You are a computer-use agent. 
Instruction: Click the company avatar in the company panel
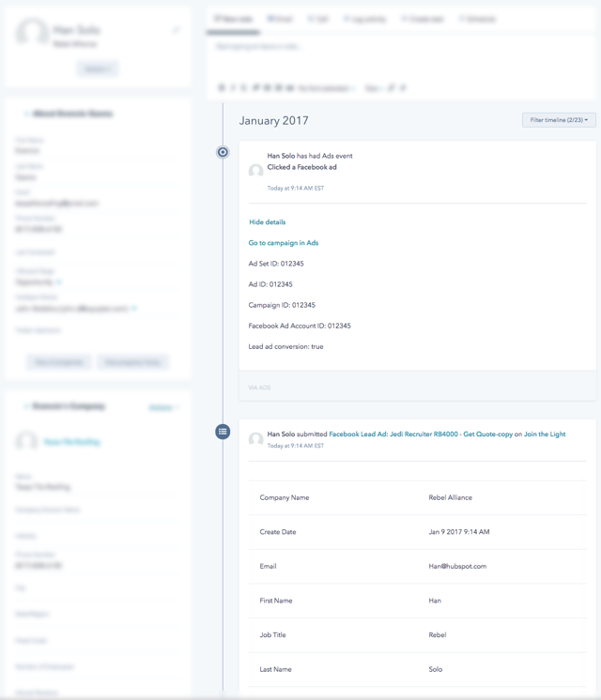[x=27, y=441]
